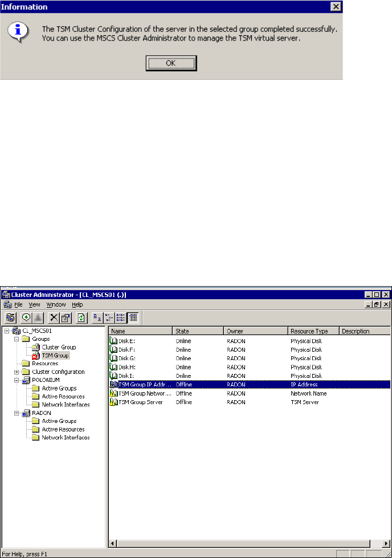Viewport: 392px width, 558px height.
Task: Click 'Network Name' resource type cell
Action: point(309,393)
